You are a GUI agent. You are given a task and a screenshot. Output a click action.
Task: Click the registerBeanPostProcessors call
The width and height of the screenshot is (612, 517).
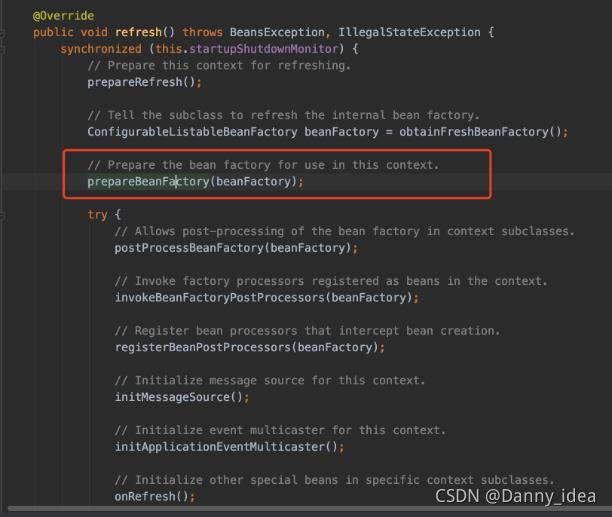pos(247,348)
